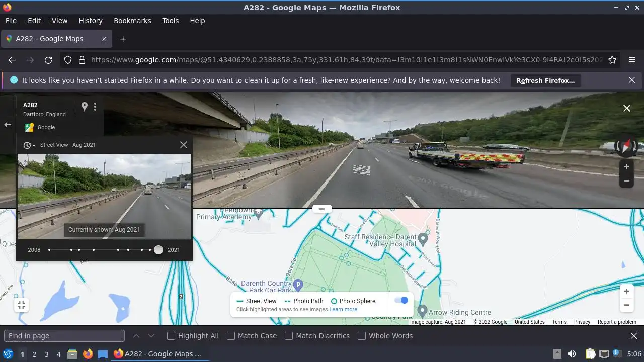Image resolution: width=644 pixels, height=362 pixels.
Task: Click the A282 - Google Maps taskbar window button
Action: pyautogui.click(x=160, y=354)
